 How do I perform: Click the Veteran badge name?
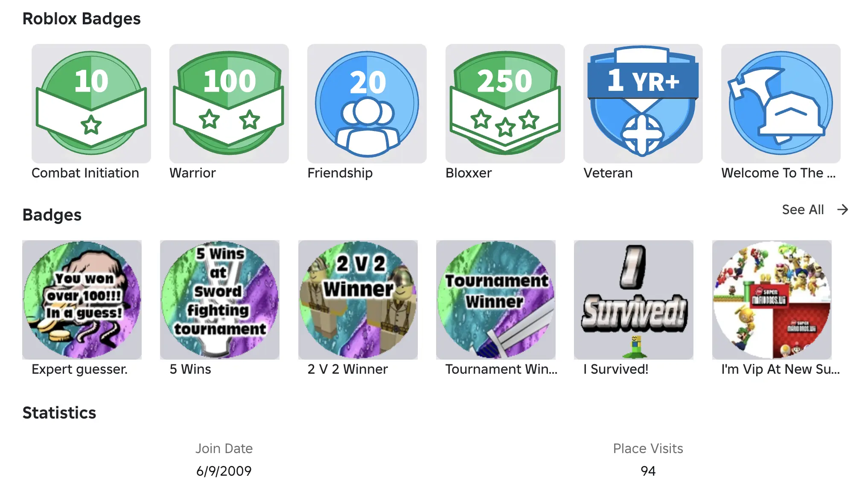pos(608,173)
